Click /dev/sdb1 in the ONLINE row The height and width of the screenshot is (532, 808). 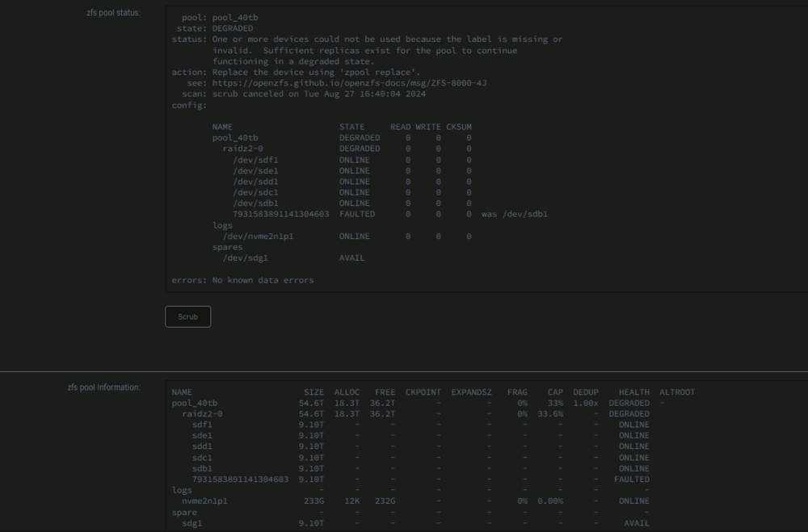click(255, 203)
